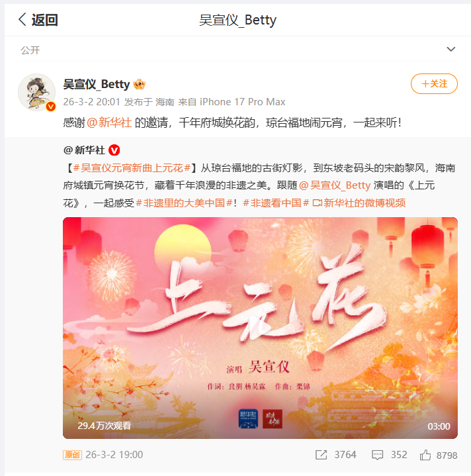471x476 pixels.
Task: Click the 原创 original tag
Action: click(72, 455)
